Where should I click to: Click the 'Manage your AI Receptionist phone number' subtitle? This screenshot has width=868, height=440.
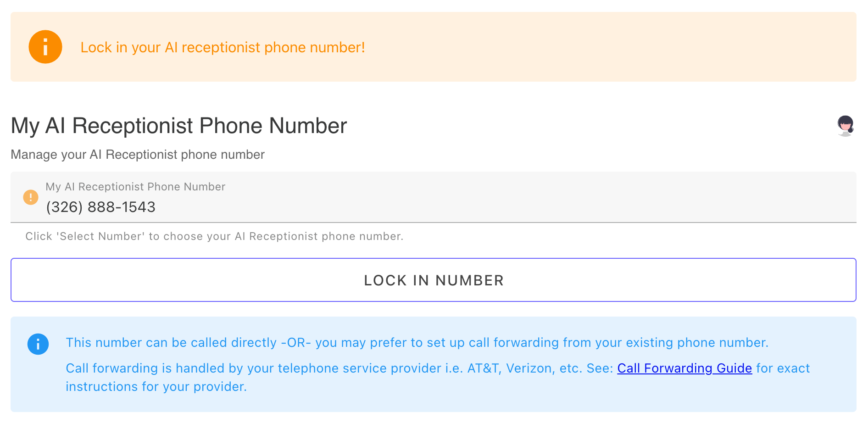[x=138, y=155]
